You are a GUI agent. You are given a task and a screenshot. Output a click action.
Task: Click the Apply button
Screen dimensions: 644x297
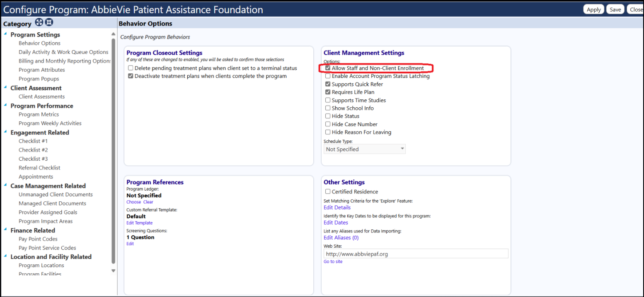(x=593, y=10)
